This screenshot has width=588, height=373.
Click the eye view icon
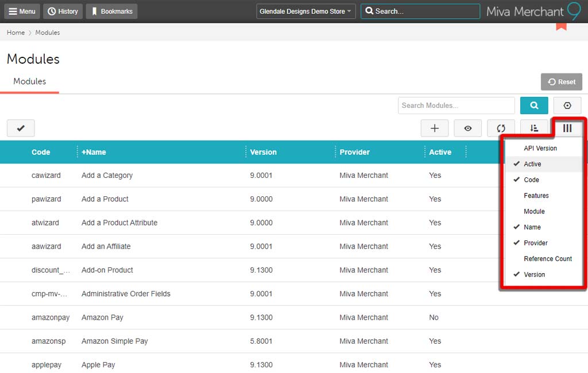[467, 128]
